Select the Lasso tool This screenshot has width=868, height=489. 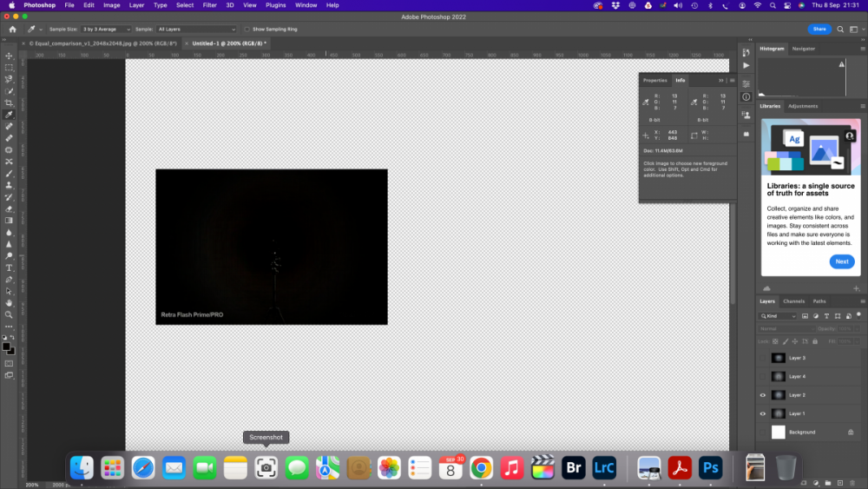(x=9, y=79)
